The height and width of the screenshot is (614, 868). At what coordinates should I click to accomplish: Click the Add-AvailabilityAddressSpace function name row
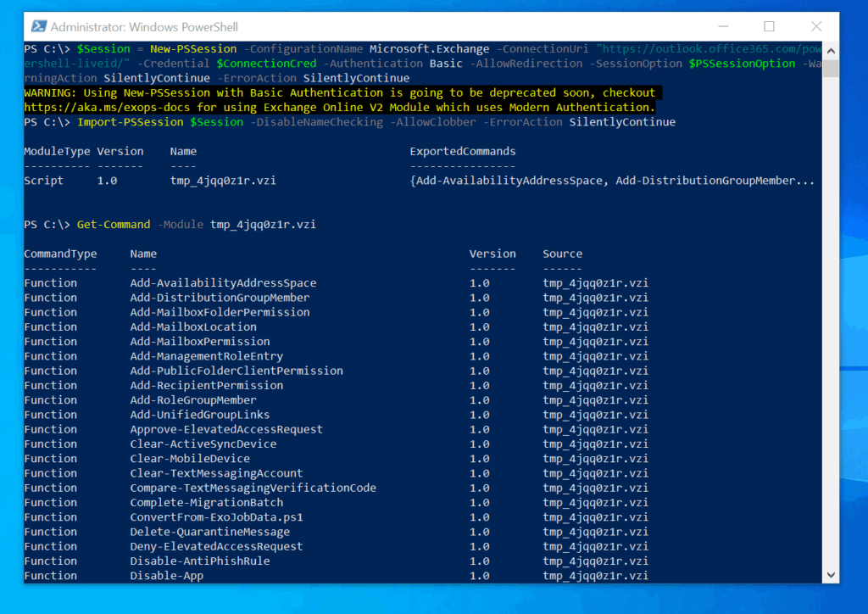pyautogui.click(x=223, y=283)
